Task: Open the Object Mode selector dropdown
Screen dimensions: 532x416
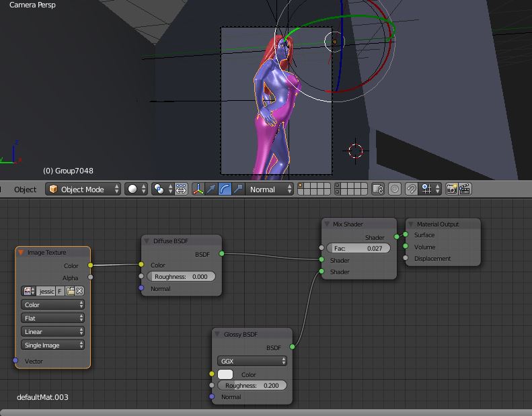Action: [83, 190]
